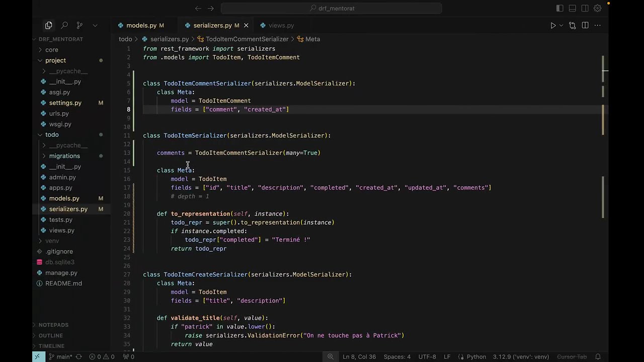Screen dimensions: 644x362
Task: Expand the OUTLINE section
Action: [51, 335]
